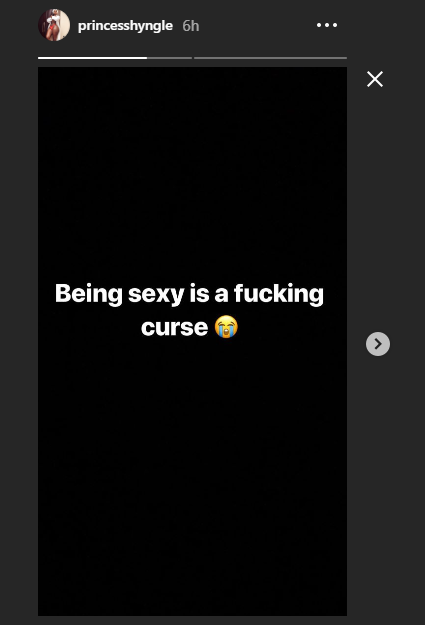
Task: Close the story with the X icon
Action: pos(375,79)
